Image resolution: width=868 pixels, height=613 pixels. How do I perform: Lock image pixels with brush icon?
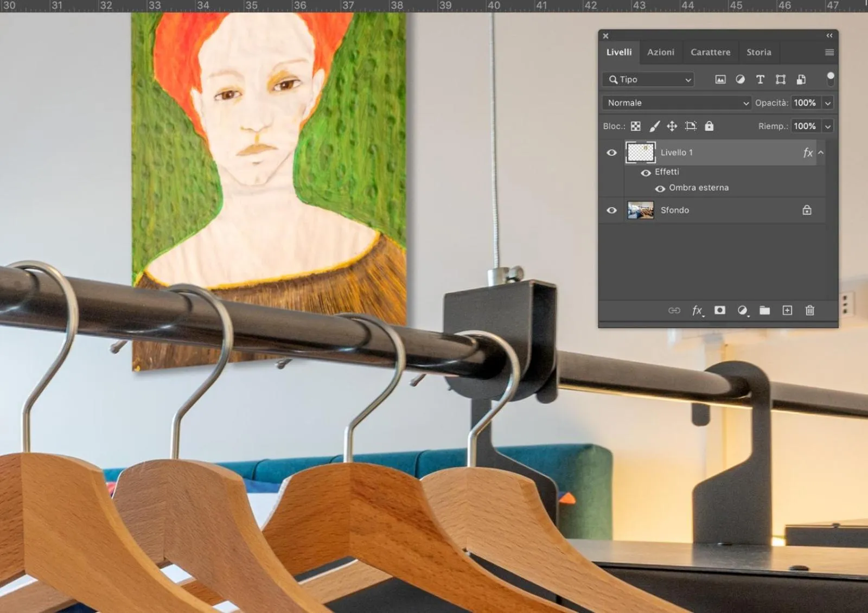click(655, 126)
